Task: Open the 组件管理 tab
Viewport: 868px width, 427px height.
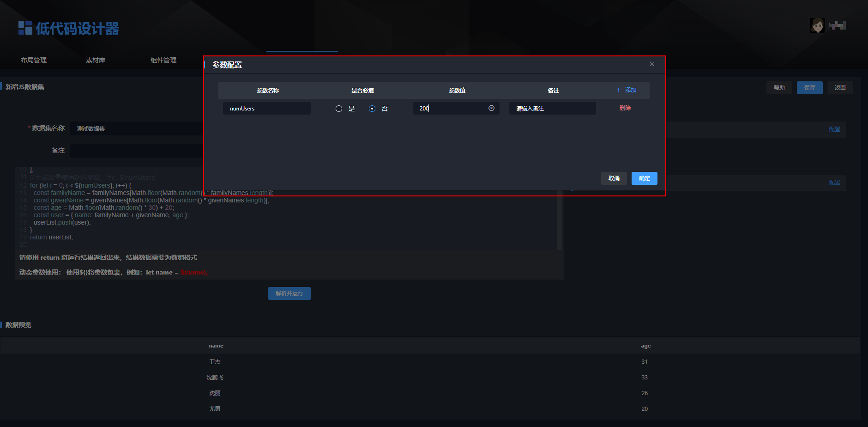Action: point(163,60)
